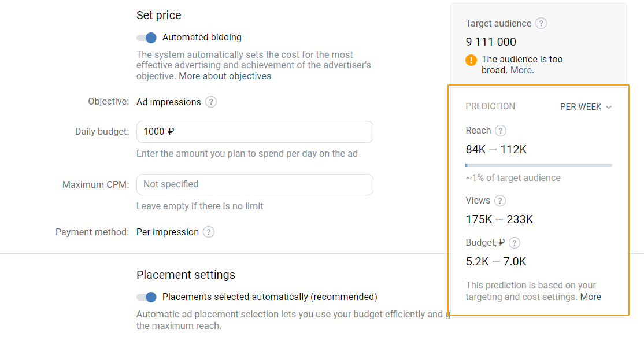Click the Per impression payment text
The image size is (644, 344).
(x=168, y=232)
